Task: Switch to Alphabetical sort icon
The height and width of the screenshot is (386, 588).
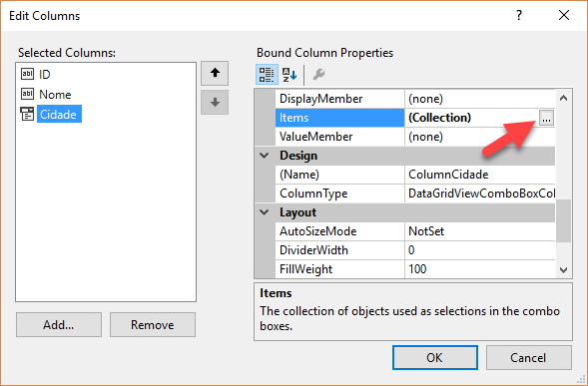Action: pos(290,74)
